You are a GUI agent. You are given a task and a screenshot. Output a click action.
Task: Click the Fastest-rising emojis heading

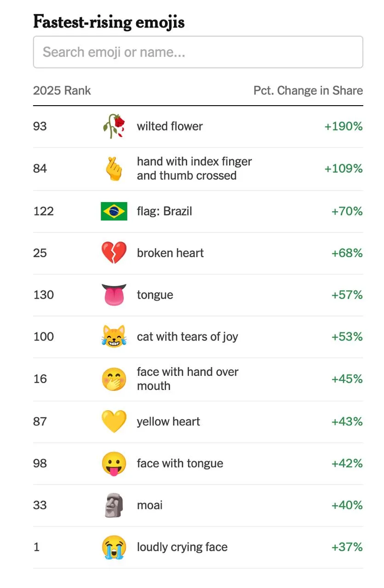pos(109,22)
